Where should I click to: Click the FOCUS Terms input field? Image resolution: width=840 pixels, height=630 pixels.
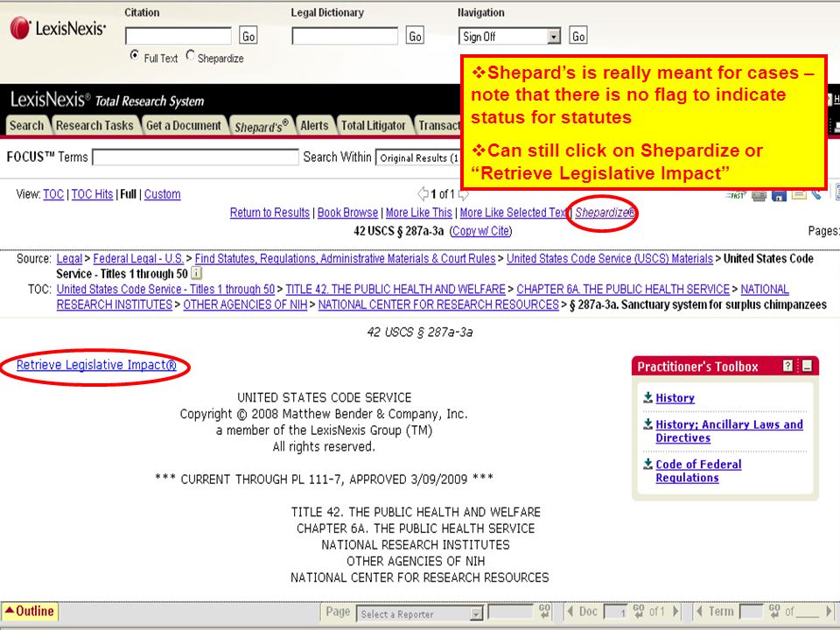coord(195,157)
